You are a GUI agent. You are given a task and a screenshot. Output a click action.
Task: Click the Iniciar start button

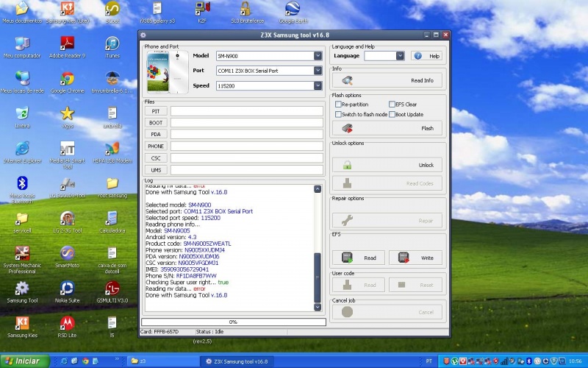click(x=25, y=361)
